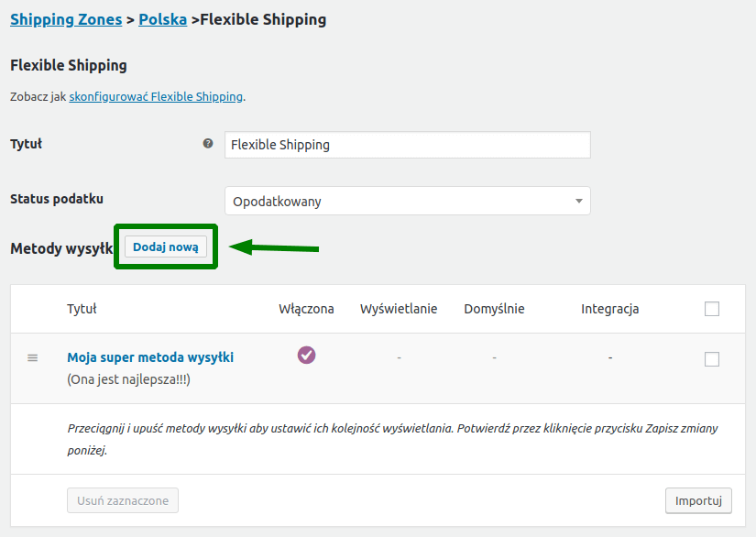Click the Dodaj nową button

166,247
